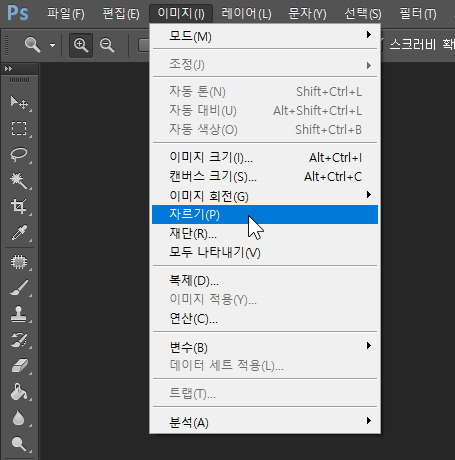Click the grayed 조정(J) entry
This screenshot has height=460, width=455.
(265, 64)
